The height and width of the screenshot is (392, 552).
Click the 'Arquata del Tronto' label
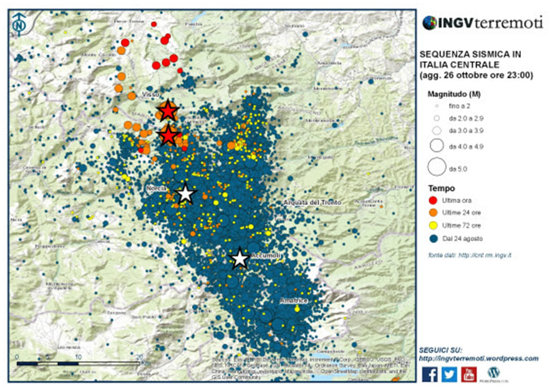click(x=312, y=203)
